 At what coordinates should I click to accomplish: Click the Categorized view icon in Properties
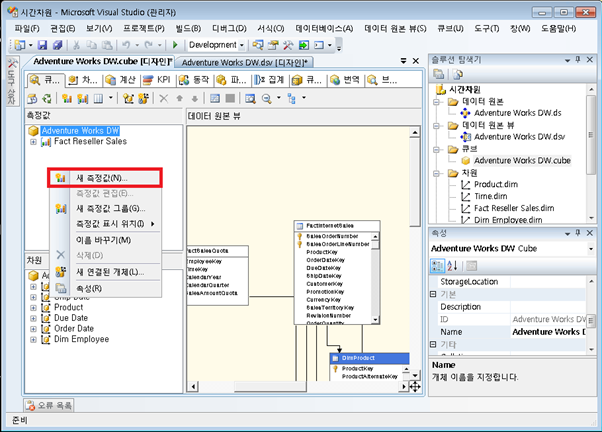click(x=437, y=266)
